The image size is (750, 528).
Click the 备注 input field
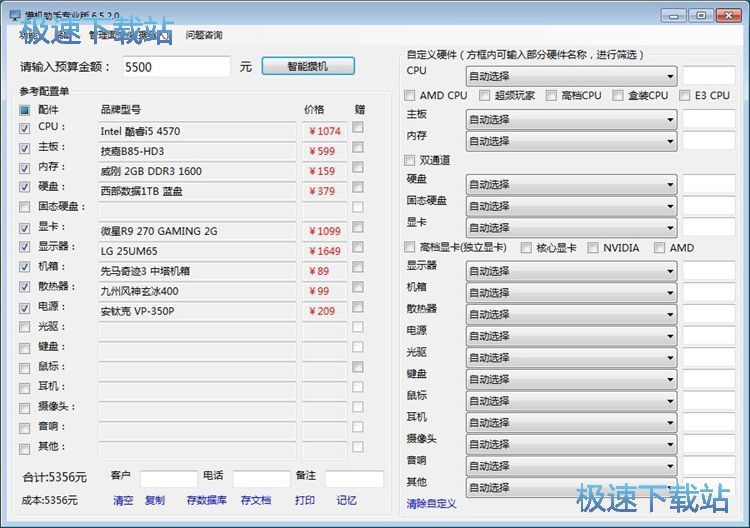pyautogui.click(x=354, y=478)
